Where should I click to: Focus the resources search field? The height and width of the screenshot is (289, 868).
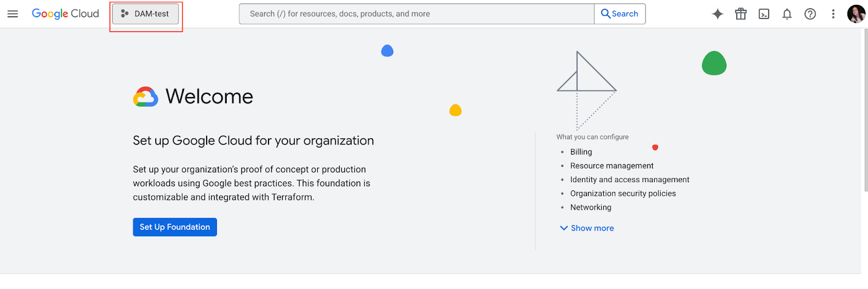tap(417, 14)
